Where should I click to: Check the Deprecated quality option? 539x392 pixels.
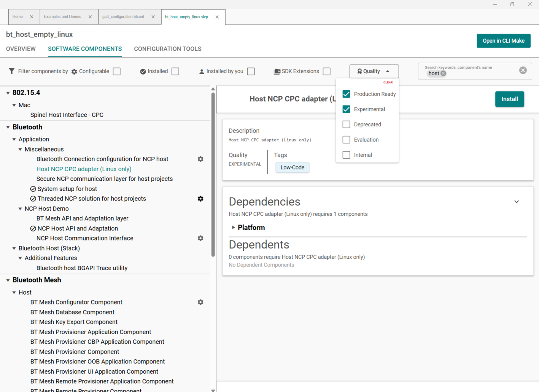point(346,124)
